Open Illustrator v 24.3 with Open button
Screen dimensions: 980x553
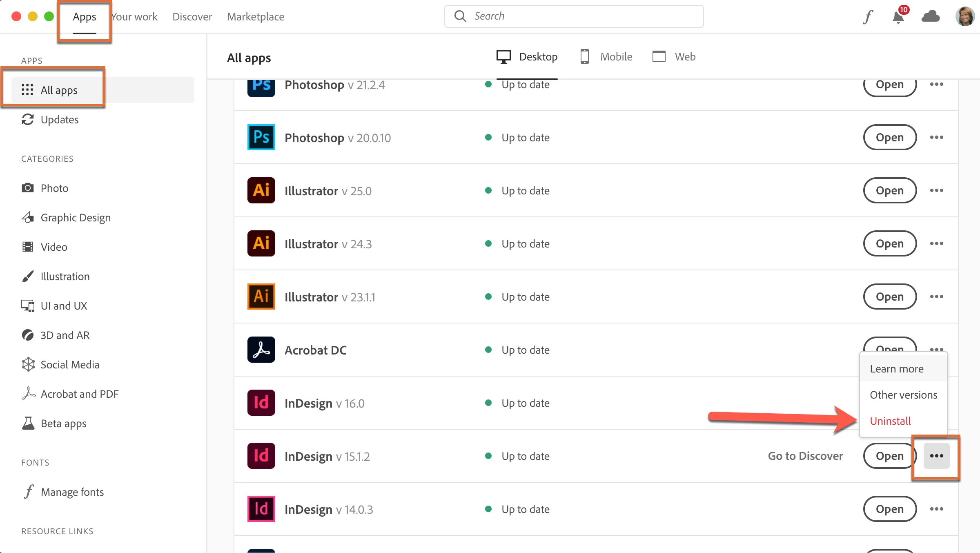point(890,243)
